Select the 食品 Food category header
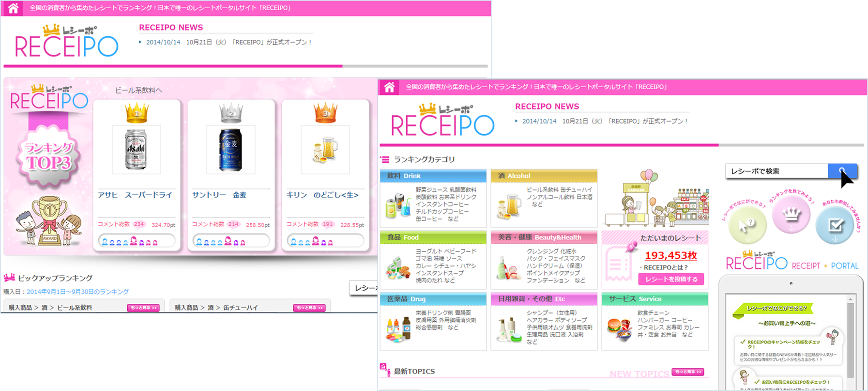Image resolution: width=868 pixels, height=391 pixels. pyautogui.click(x=433, y=237)
